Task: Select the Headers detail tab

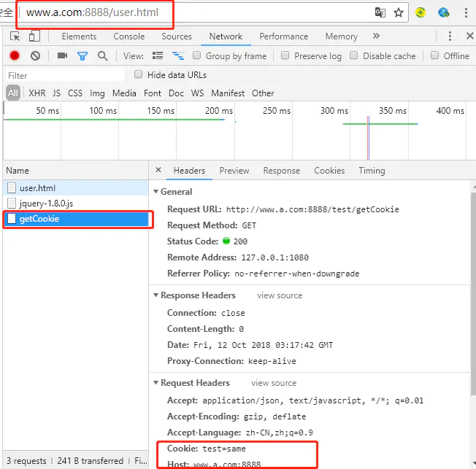Action: 189,171
